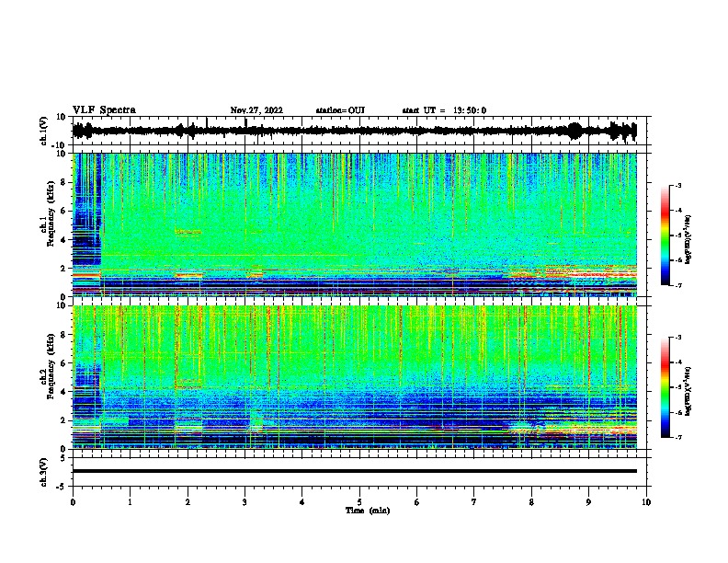Click the 3 tick label on the Time axis

(245, 502)
